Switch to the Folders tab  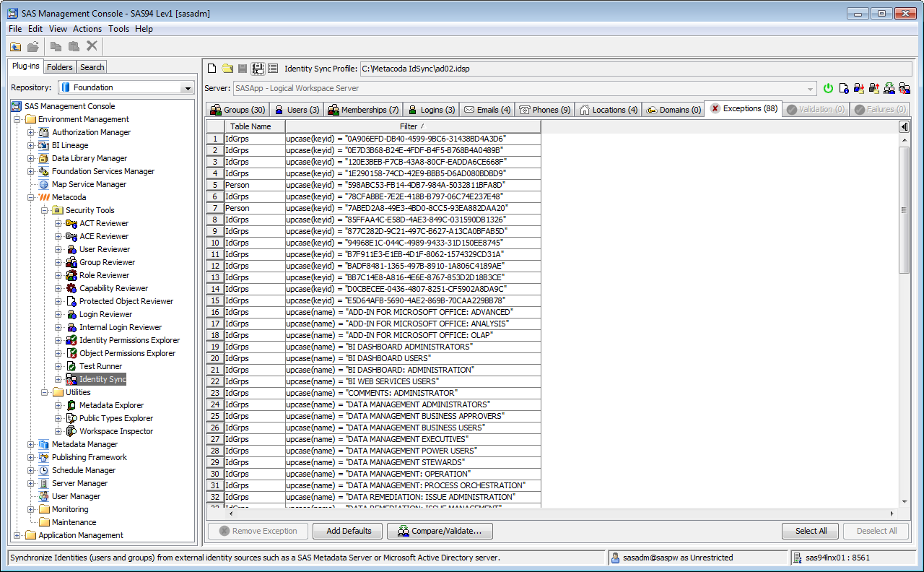60,67
